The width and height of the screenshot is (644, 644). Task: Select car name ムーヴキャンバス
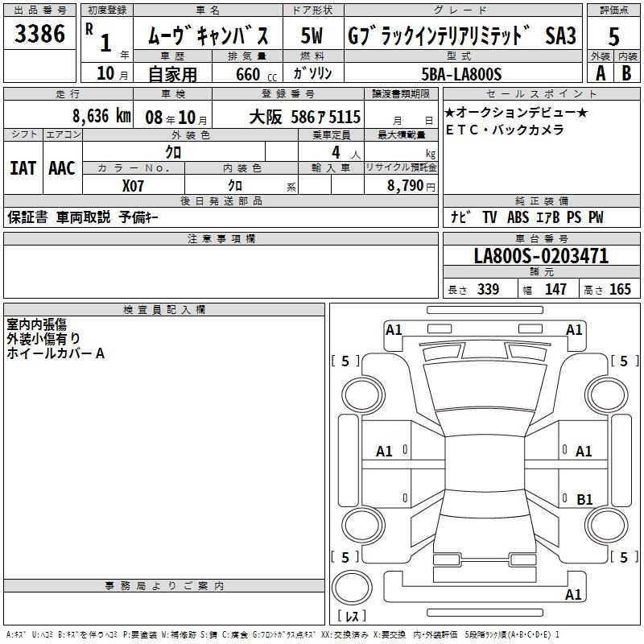(208, 35)
